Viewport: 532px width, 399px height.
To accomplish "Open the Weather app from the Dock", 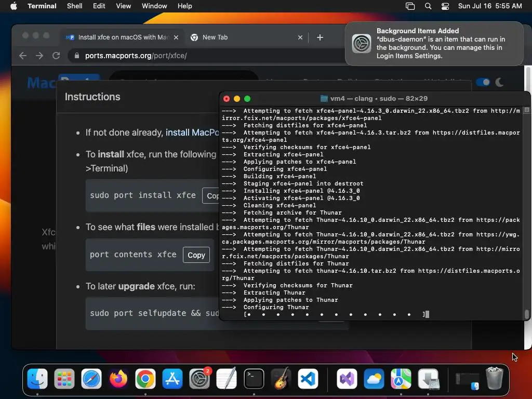I will tap(374, 379).
